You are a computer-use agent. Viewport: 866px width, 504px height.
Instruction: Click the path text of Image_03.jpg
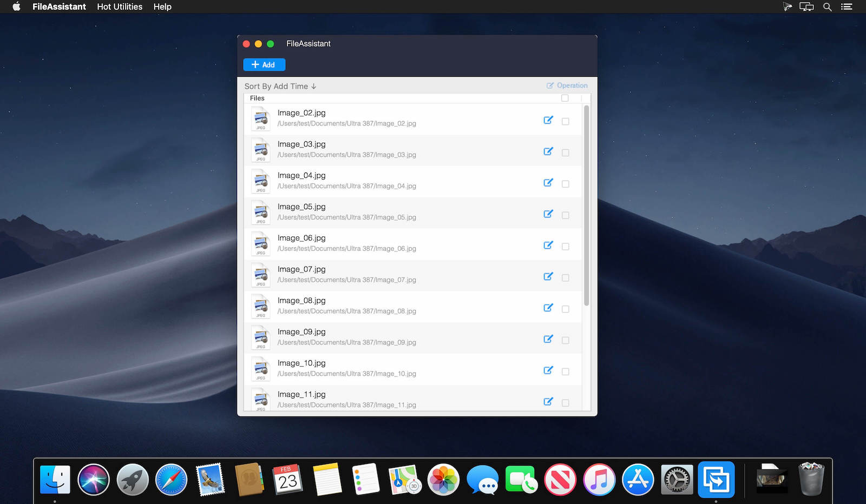tap(346, 155)
